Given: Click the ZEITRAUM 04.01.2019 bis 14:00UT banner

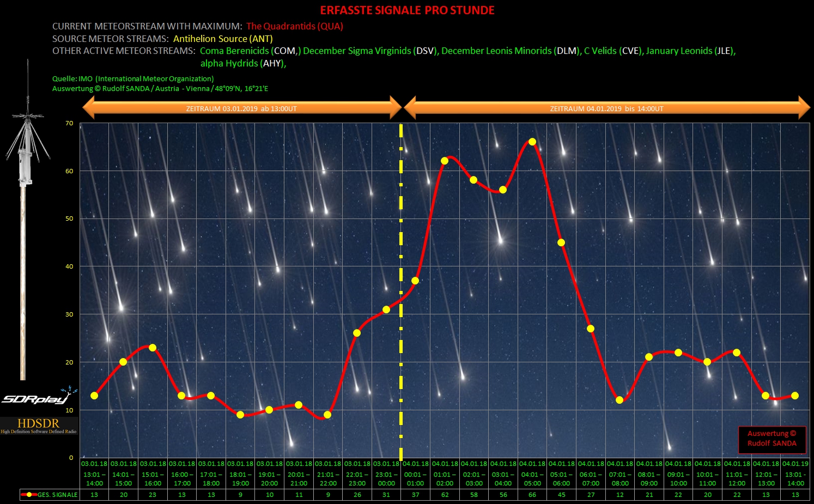Looking at the screenshot, I should pos(606,108).
